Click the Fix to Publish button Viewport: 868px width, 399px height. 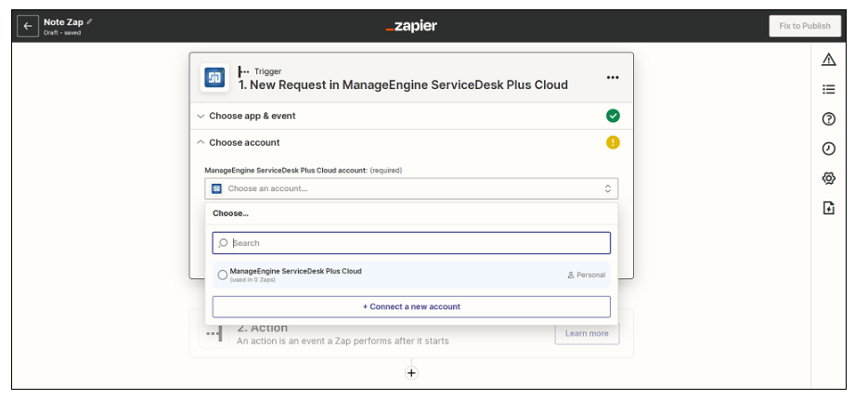(x=804, y=26)
